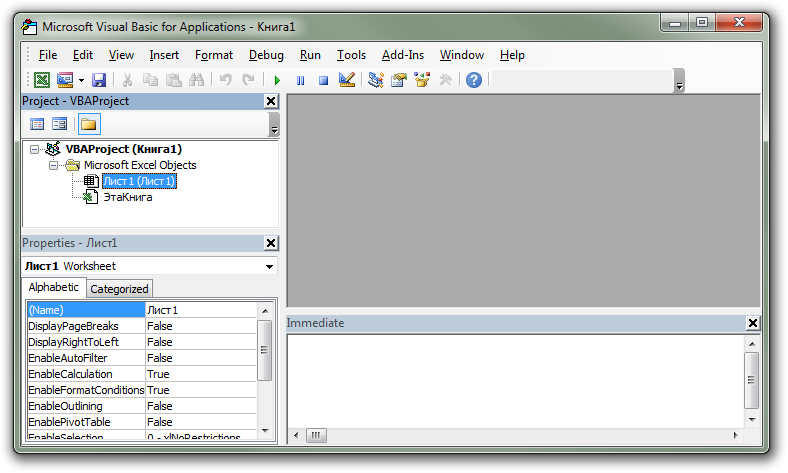Click the Cut scissors icon

tap(127, 80)
